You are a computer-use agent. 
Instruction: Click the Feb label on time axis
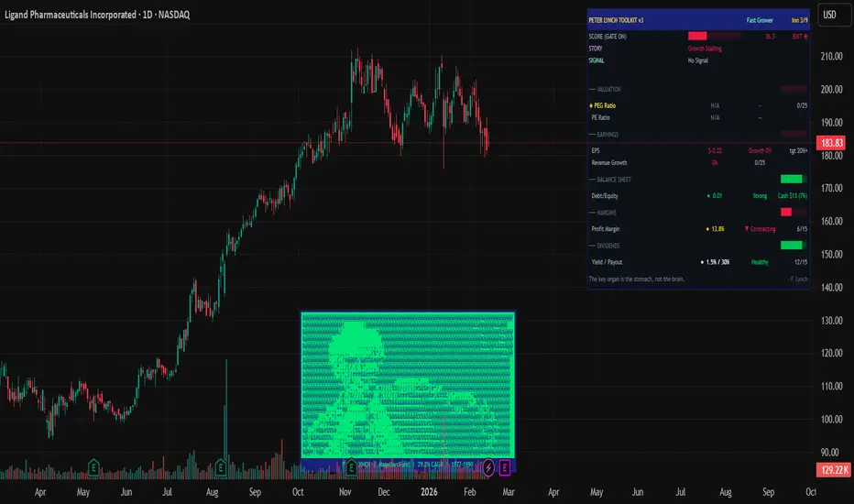469,492
